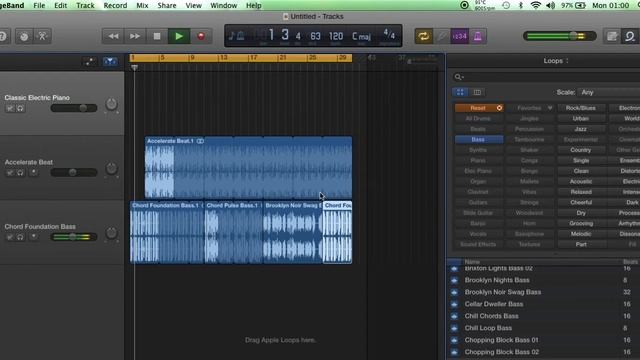Viewport: 640px width, 360px height.
Task: Click the sound volume icon in menu bar
Action: 550,5
